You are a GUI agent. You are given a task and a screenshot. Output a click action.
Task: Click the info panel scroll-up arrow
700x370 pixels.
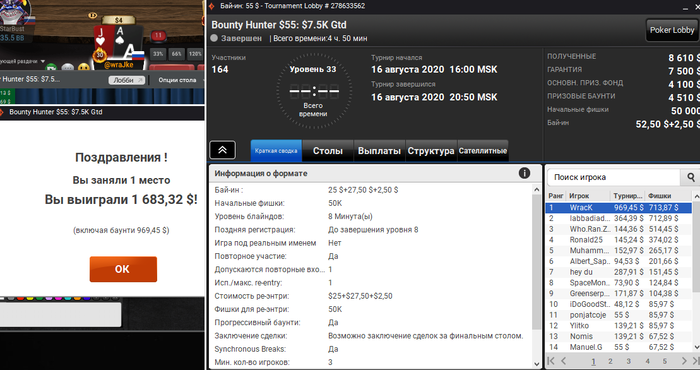click(x=537, y=190)
